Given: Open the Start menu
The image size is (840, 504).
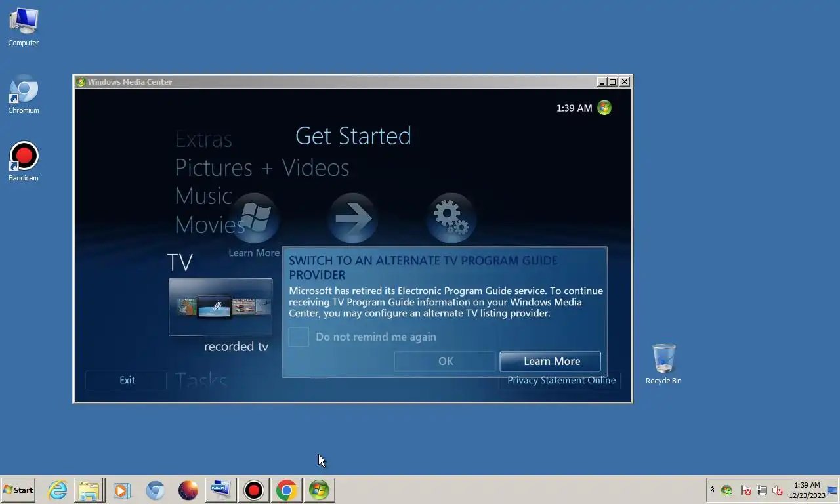Looking at the screenshot, I should (x=18, y=490).
